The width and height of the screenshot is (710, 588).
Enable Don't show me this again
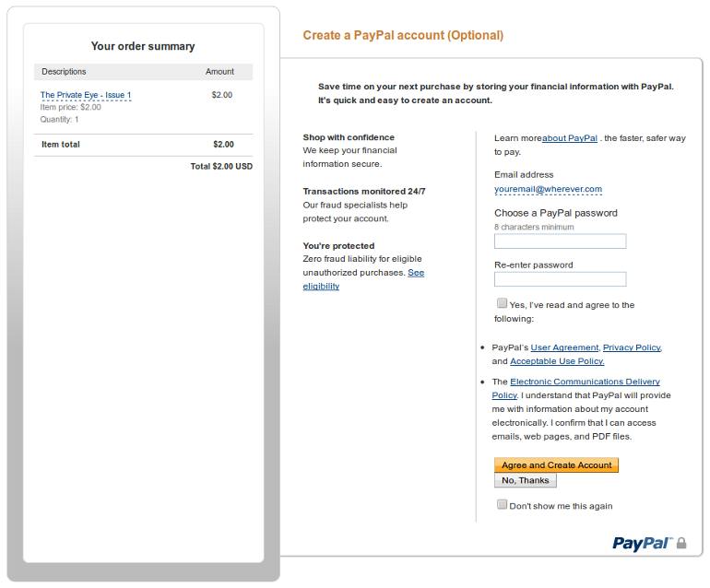tap(502, 504)
